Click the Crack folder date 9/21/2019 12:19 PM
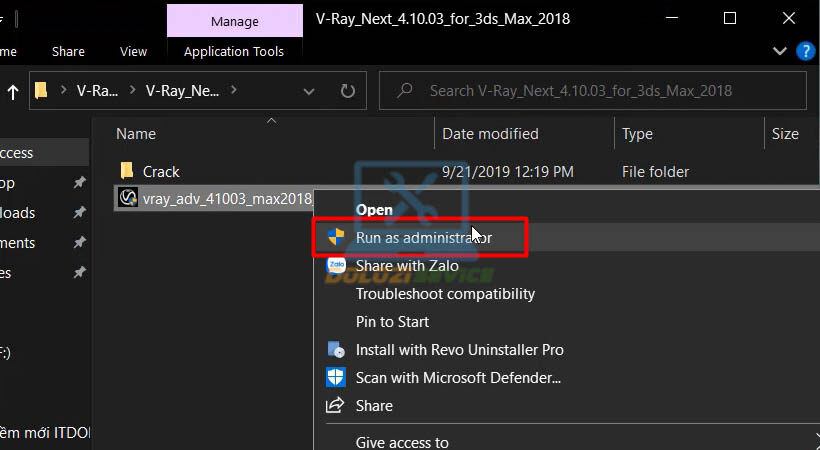Image resolution: width=820 pixels, height=450 pixels. (508, 172)
